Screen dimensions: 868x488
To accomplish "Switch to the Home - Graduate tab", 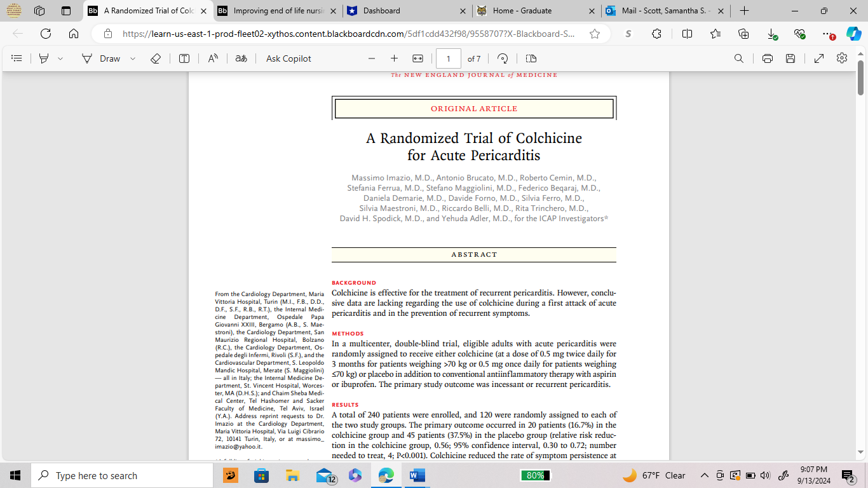I will click(x=536, y=11).
